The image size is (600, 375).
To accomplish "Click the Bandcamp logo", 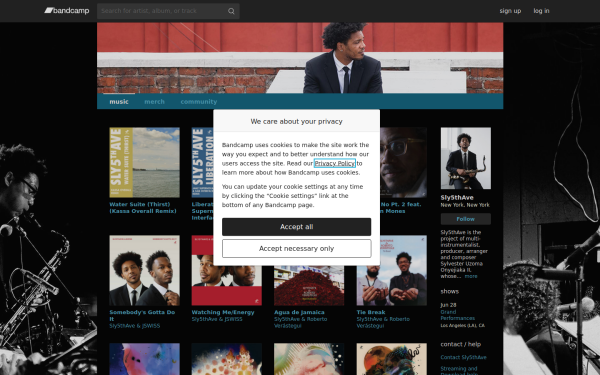I will point(67,11).
